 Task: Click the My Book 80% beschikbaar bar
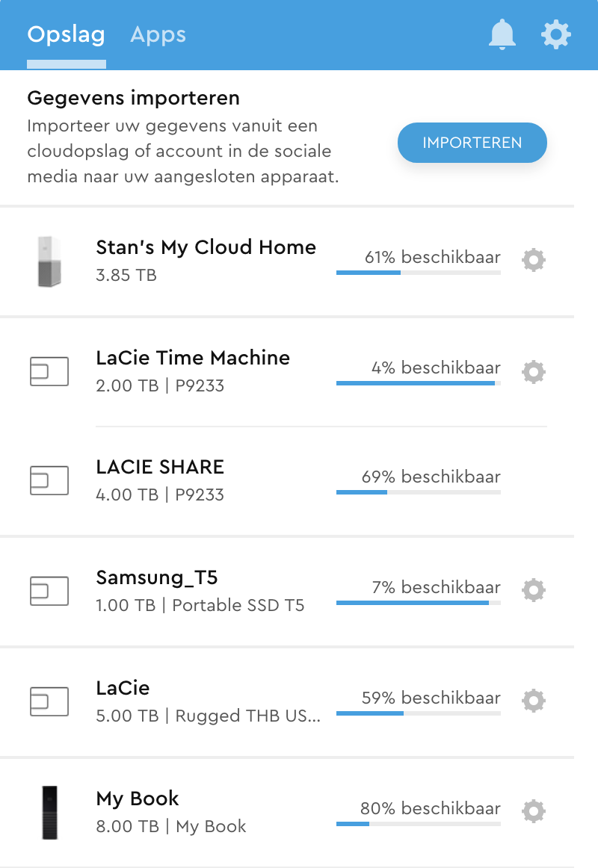point(418,823)
